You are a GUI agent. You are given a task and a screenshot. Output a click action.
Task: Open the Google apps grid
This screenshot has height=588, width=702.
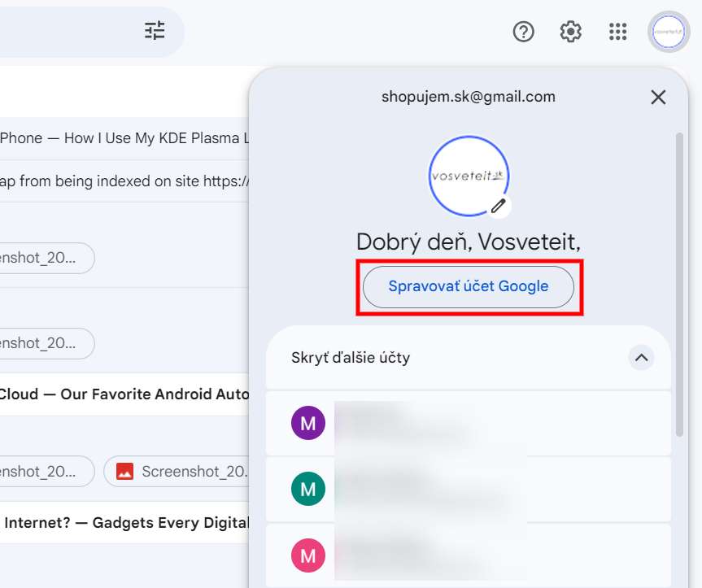coord(618,32)
